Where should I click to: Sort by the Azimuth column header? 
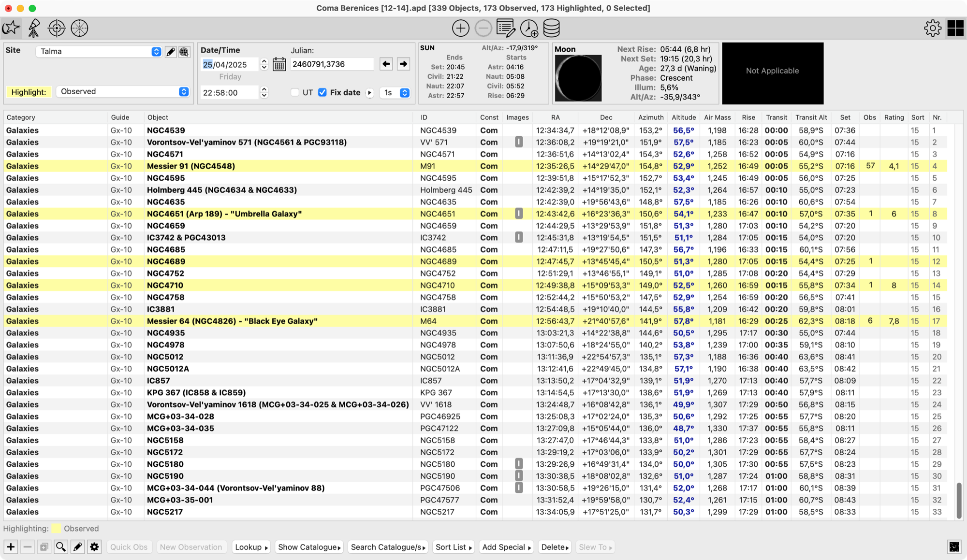pos(651,117)
